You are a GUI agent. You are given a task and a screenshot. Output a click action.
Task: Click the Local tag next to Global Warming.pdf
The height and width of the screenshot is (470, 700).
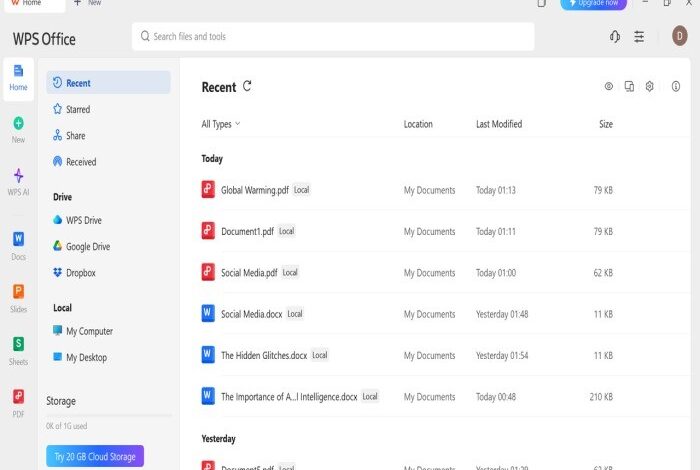(x=301, y=190)
